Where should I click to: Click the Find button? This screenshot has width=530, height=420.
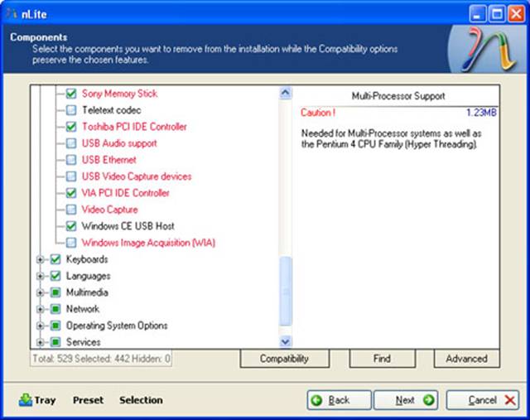point(381,359)
